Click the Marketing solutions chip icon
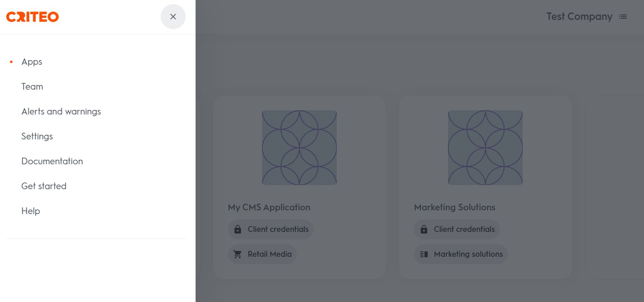Image resolution: width=644 pixels, height=302 pixels. [424, 254]
